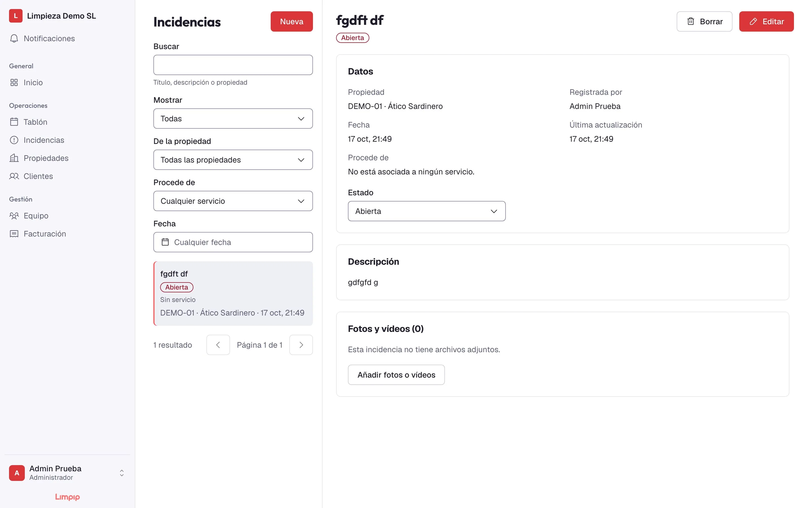Open Notifications via the bell icon
This screenshot has height=508, width=812.
(x=14, y=39)
